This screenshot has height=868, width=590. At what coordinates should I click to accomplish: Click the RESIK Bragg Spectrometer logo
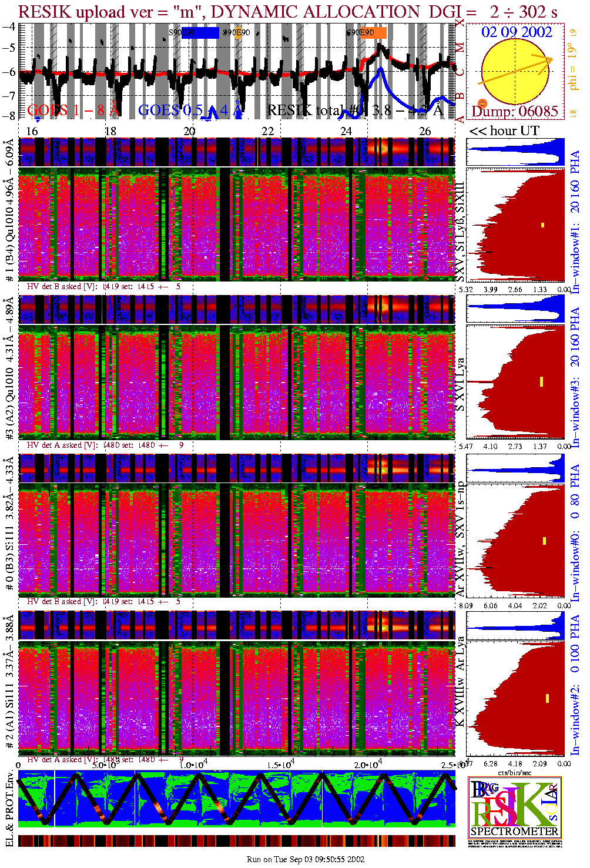coord(515,808)
